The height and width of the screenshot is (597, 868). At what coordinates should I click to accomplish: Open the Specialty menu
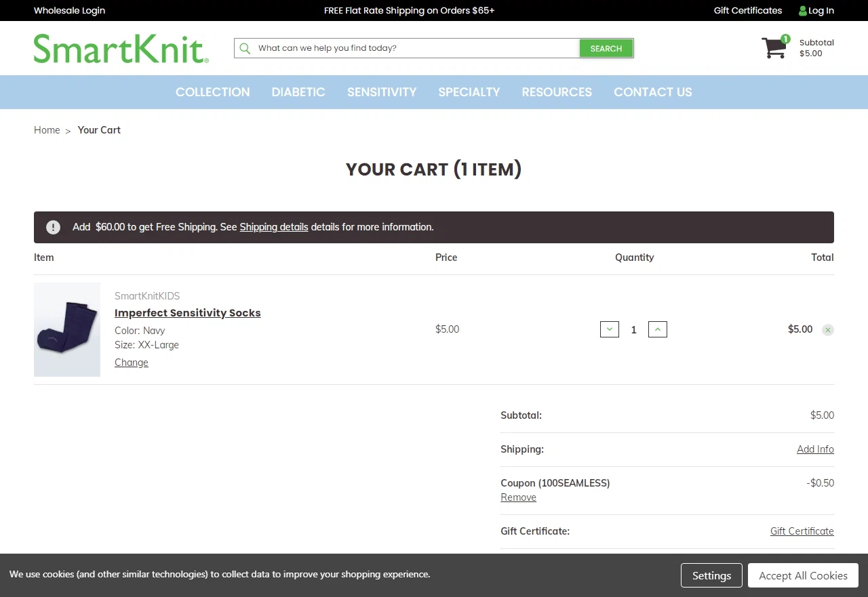pyautogui.click(x=469, y=92)
